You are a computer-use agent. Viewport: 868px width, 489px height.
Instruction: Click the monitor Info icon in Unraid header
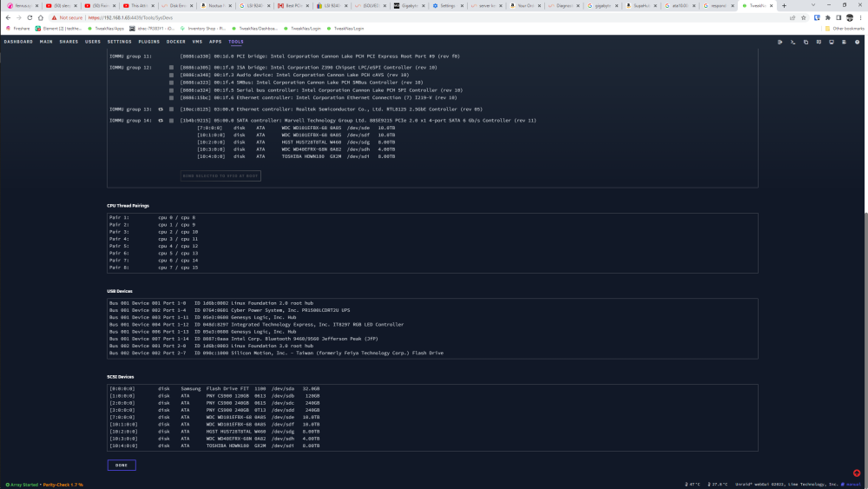pos(832,42)
